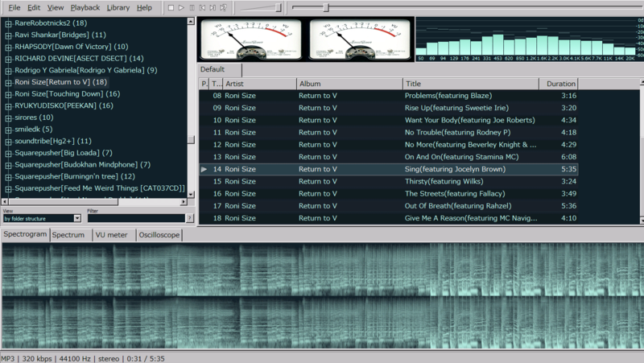Pause the current track

[192, 7]
